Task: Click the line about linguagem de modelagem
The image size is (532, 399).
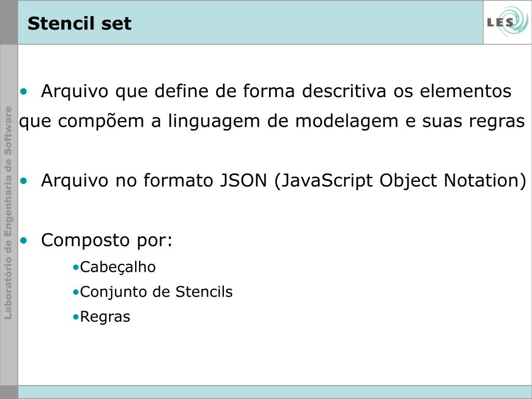Action: tap(272, 121)
